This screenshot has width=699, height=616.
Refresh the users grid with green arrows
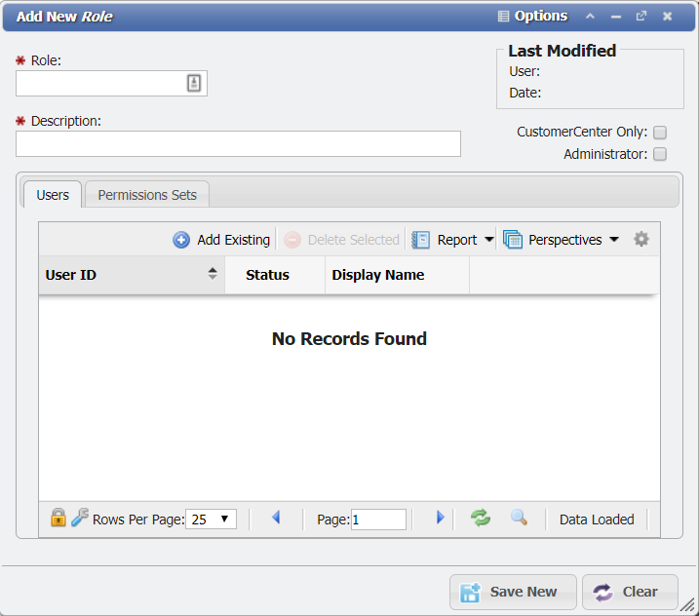pyautogui.click(x=481, y=519)
